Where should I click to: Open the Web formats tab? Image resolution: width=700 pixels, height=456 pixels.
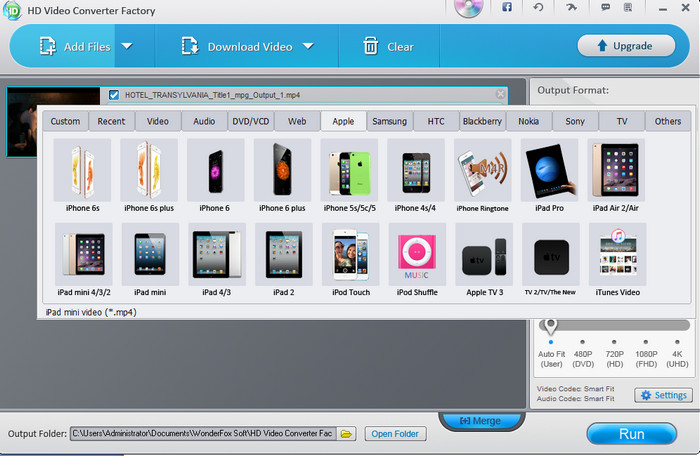point(297,121)
